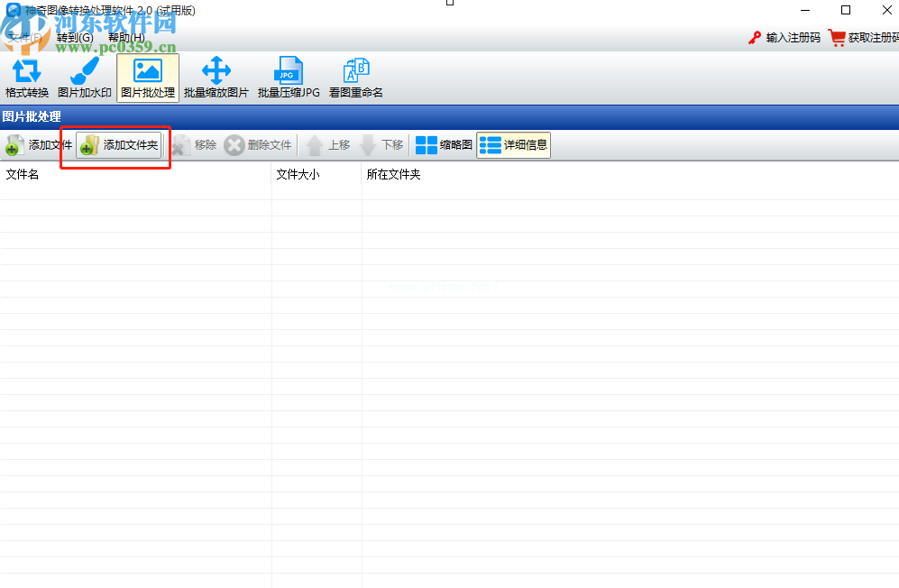Click the 删除文件 delete file button
Image resolution: width=899 pixels, height=588 pixels.
(x=259, y=145)
